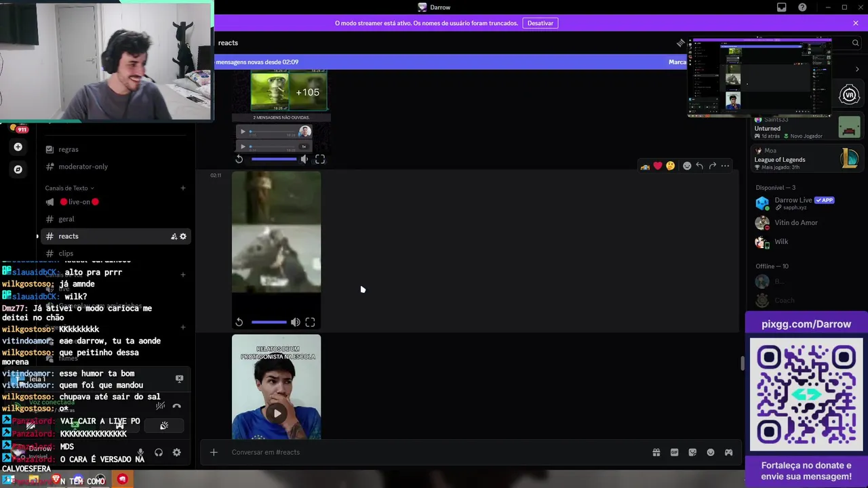868x488 pixels.
Task: Dismiss the streamer mode banner
Action: coord(856,23)
